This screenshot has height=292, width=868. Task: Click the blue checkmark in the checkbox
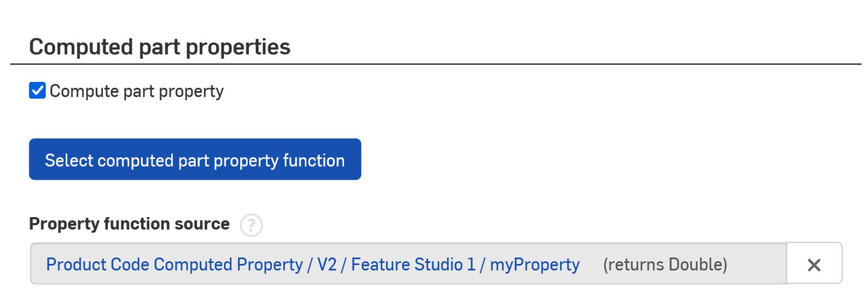point(37,91)
